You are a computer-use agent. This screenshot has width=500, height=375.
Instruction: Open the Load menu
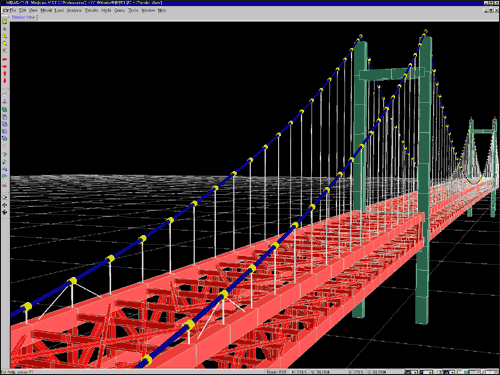pos(59,10)
